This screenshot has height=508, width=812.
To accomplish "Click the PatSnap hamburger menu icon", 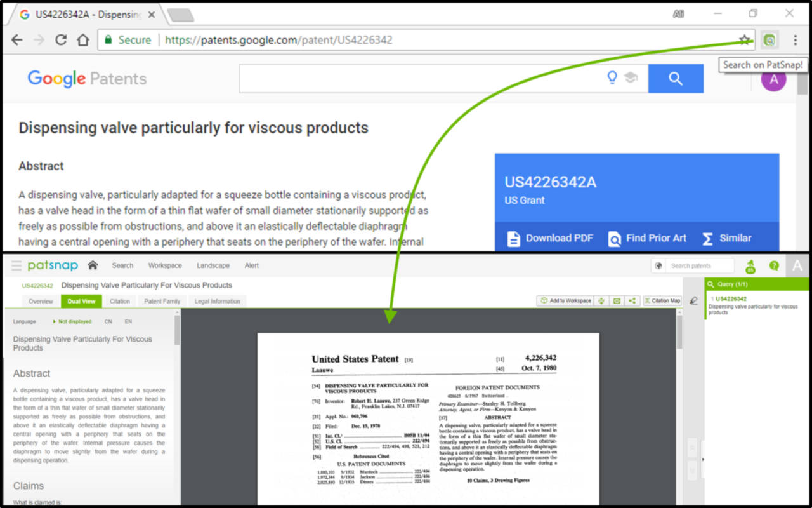I will [16, 265].
